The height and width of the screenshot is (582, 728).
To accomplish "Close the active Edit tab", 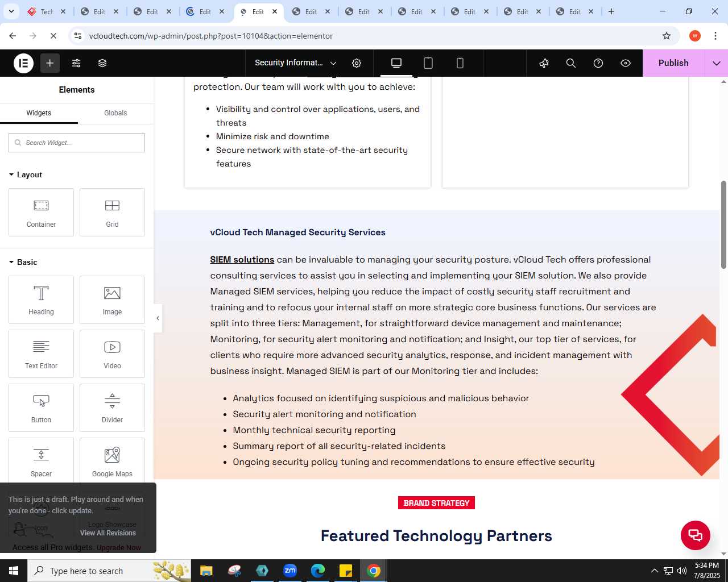I will (275, 11).
